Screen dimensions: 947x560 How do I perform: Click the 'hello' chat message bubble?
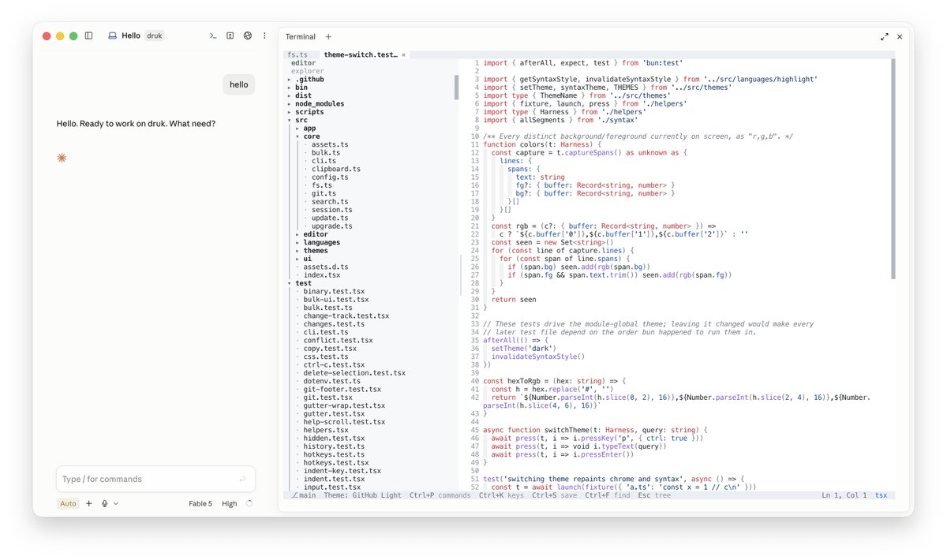[x=238, y=85]
